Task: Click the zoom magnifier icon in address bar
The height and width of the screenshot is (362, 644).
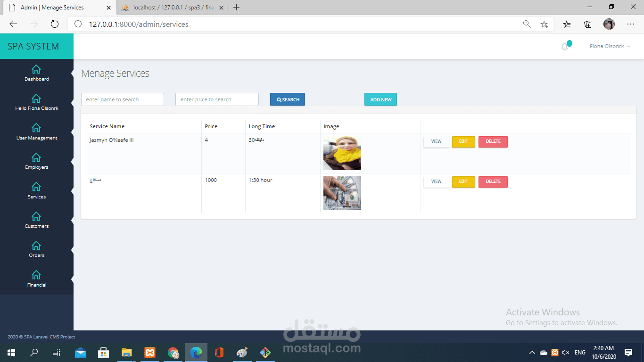Action: pos(527,24)
